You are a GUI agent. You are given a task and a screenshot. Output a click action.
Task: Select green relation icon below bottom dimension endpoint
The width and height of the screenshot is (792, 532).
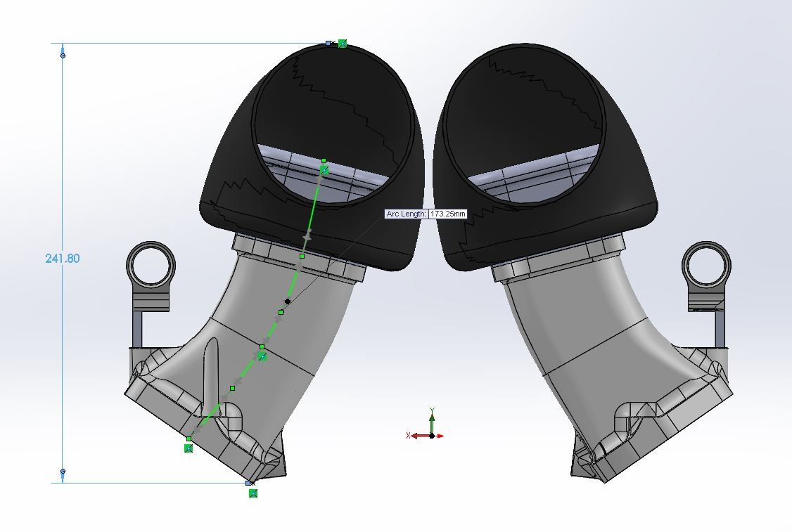[x=253, y=493]
